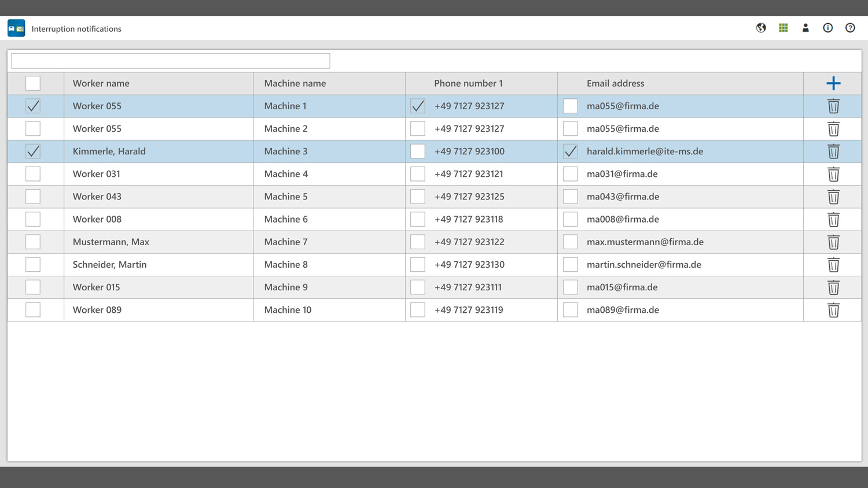Click the blue plus add icon
This screenshot has height=488, width=868.
(833, 83)
